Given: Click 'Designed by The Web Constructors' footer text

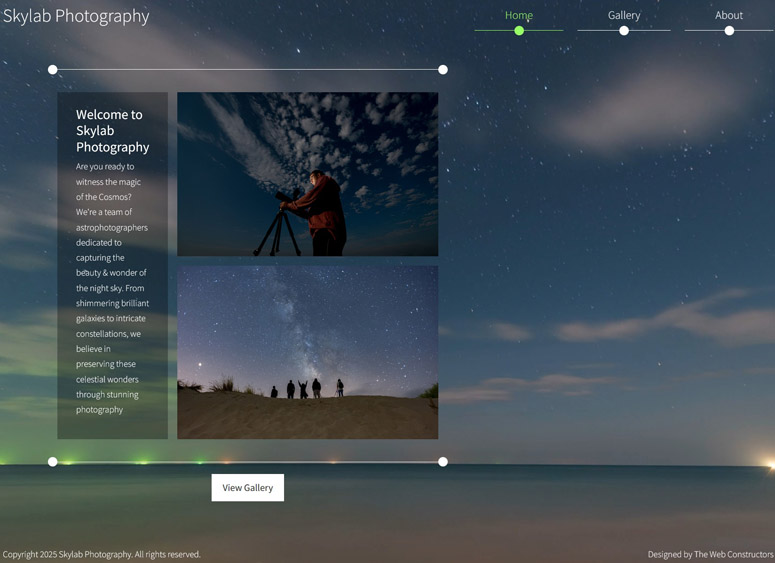Looking at the screenshot, I should [711, 554].
